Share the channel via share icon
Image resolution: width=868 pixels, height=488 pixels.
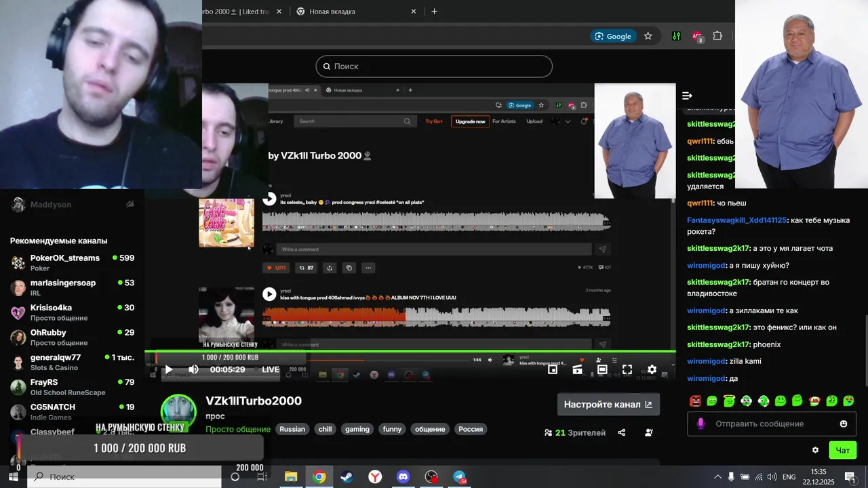tap(622, 432)
